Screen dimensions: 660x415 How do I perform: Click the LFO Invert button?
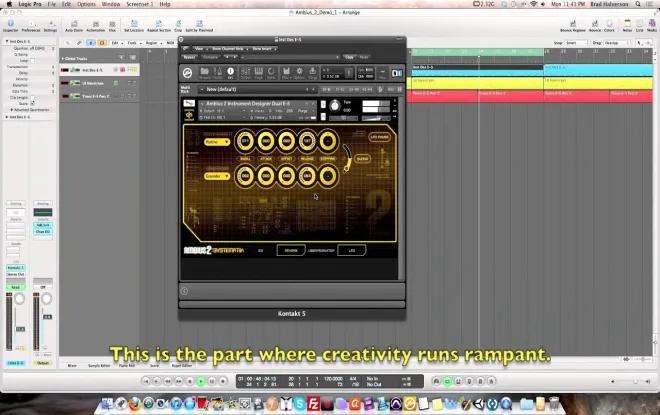click(x=379, y=137)
